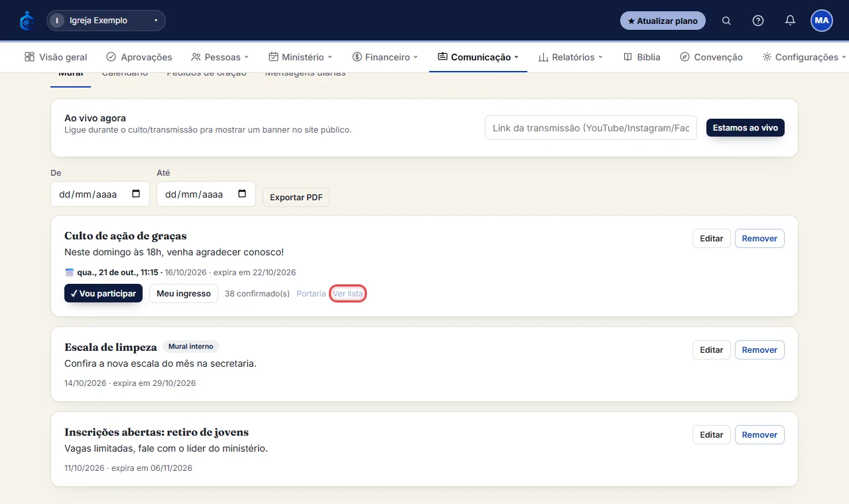Open Meu ingresso ticket

click(x=184, y=294)
